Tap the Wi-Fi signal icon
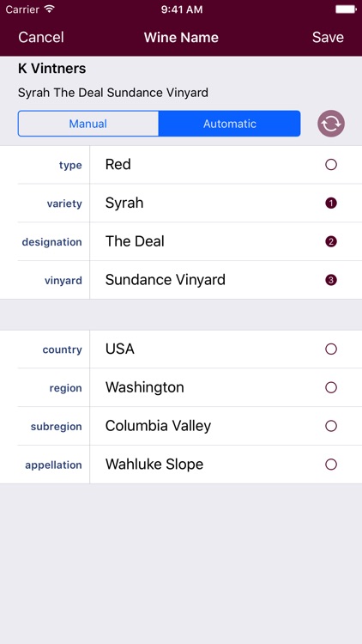Image resolution: width=362 pixels, height=644 pixels. click(50, 9)
